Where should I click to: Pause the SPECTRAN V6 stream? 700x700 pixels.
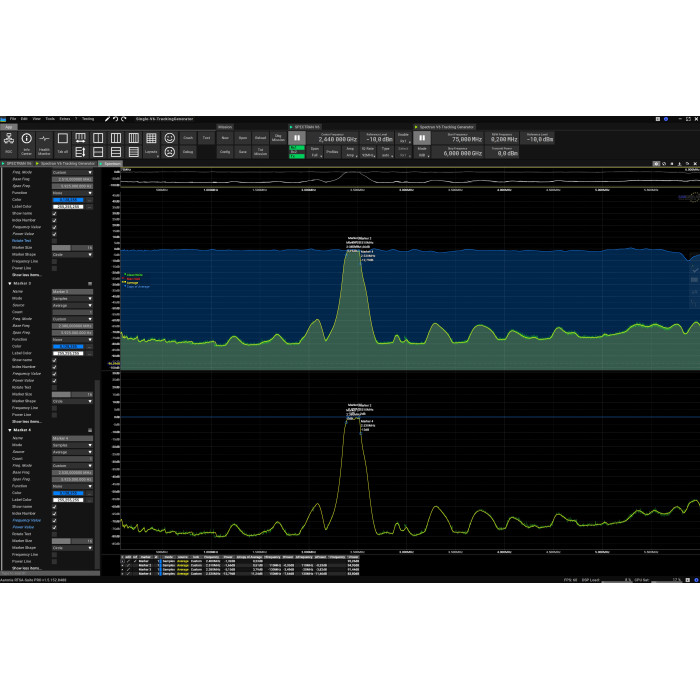[x=296, y=140]
